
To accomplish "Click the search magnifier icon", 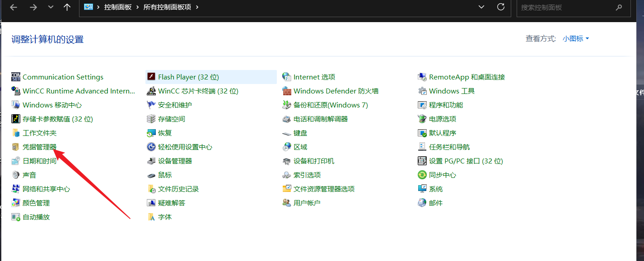I will point(619,7).
